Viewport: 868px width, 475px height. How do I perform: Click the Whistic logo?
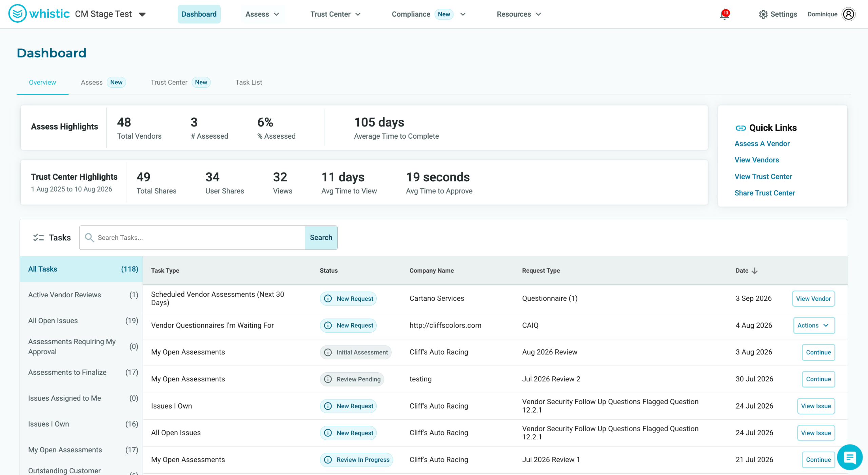[39, 14]
